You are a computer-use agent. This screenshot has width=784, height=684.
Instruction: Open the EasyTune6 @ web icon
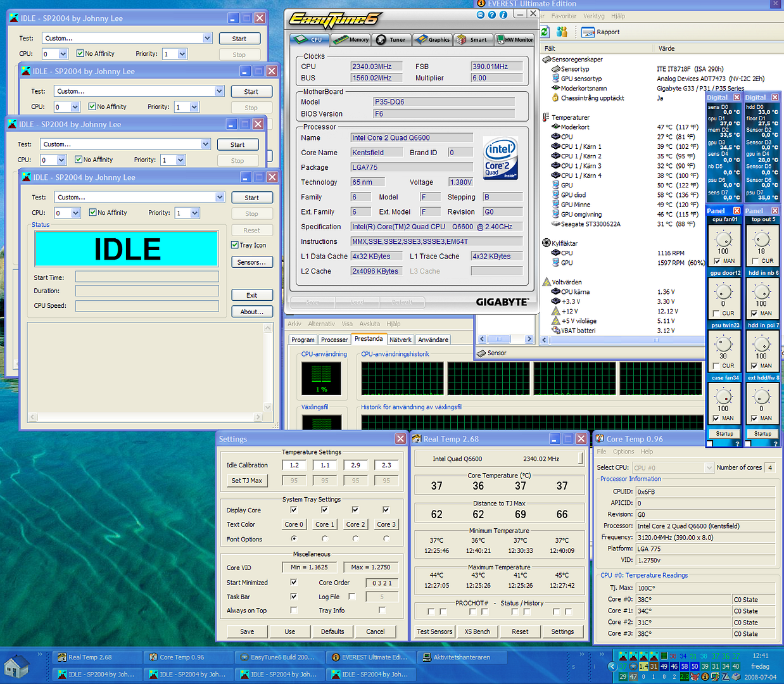[481, 15]
